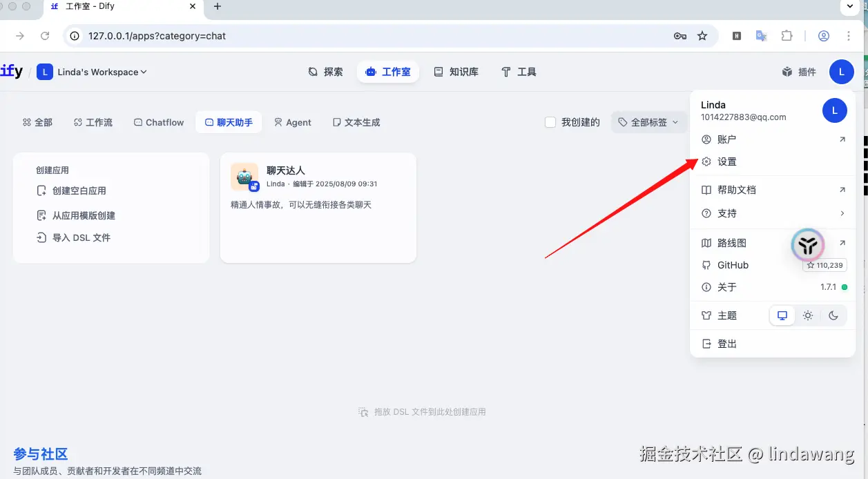The height and width of the screenshot is (479, 868).
Task: Enable the 我创建的 checkbox filter
Action: point(550,122)
